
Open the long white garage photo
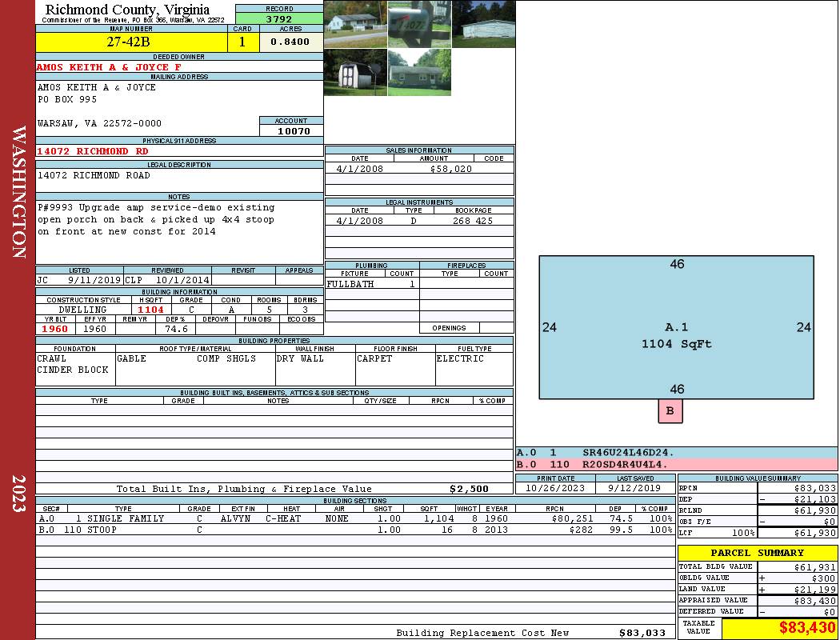pos(482,24)
